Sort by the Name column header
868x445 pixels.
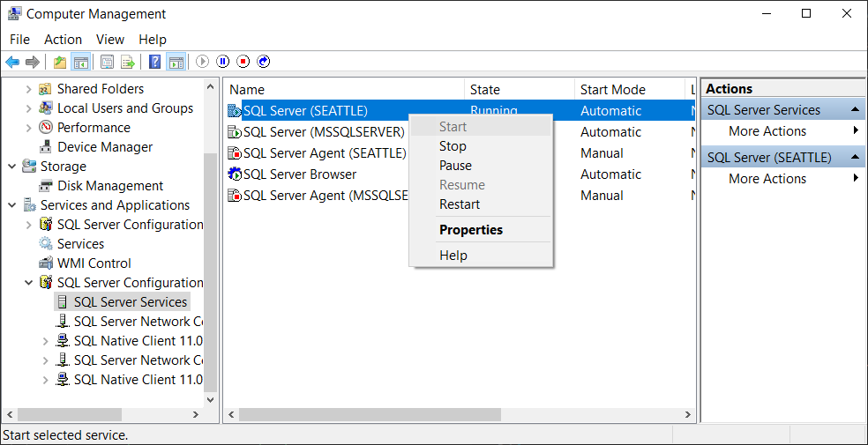point(344,90)
